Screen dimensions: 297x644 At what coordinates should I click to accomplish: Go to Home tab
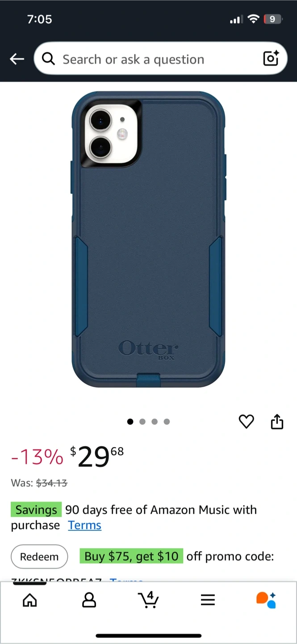(30, 600)
